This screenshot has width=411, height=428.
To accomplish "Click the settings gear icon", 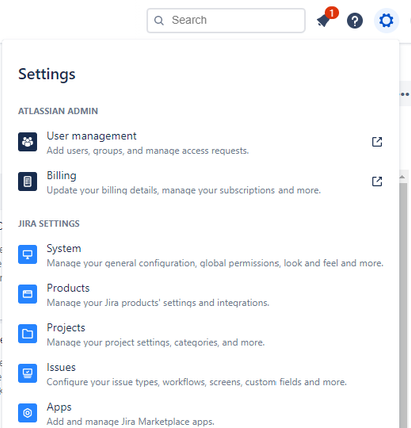I will [386, 21].
